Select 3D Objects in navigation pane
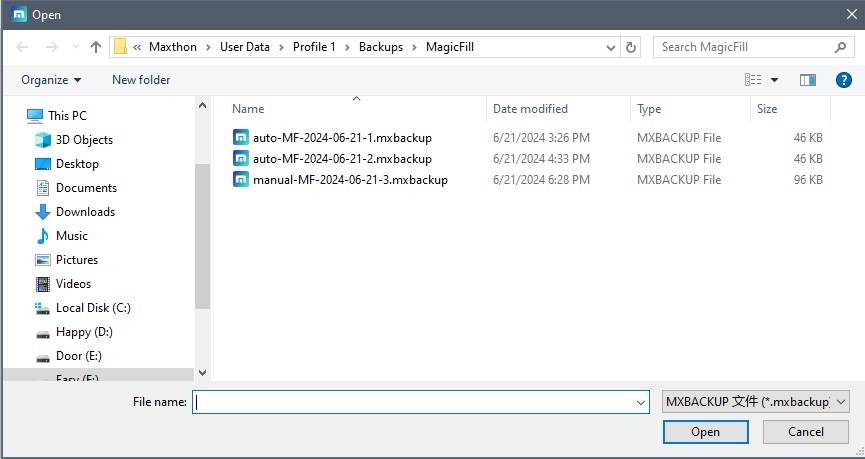Screen dimensions: 865x459 tap(84, 140)
